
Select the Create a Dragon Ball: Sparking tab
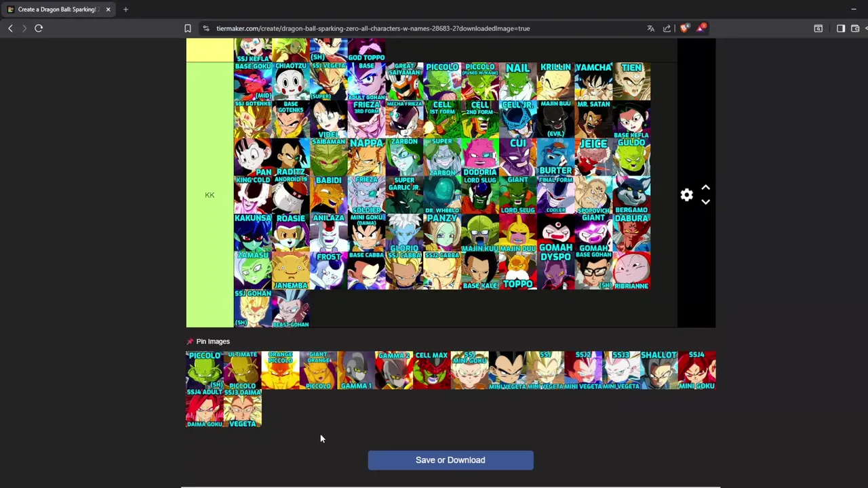[x=60, y=9]
